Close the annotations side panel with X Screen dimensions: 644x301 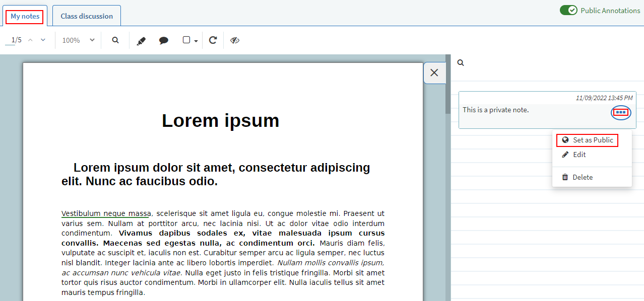click(x=434, y=73)
